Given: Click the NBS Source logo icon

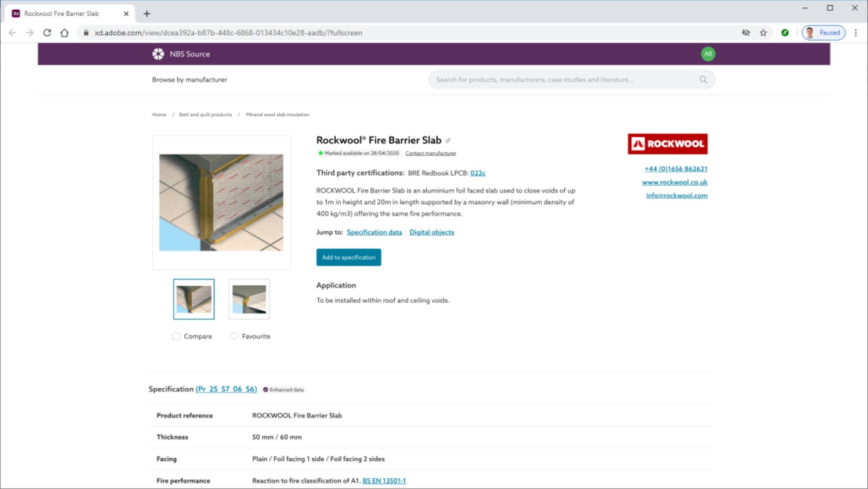Looking at the screenshot, I should [x=158, y=54].
